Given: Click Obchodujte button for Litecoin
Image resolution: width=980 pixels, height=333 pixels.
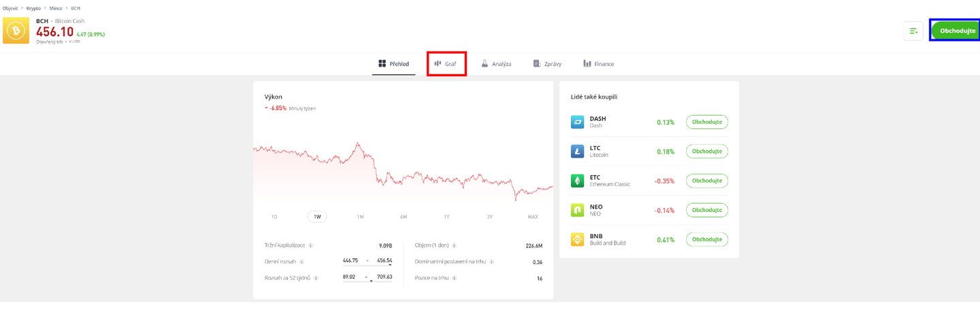Looking at the screenshot, I should [x=707, y=152].
